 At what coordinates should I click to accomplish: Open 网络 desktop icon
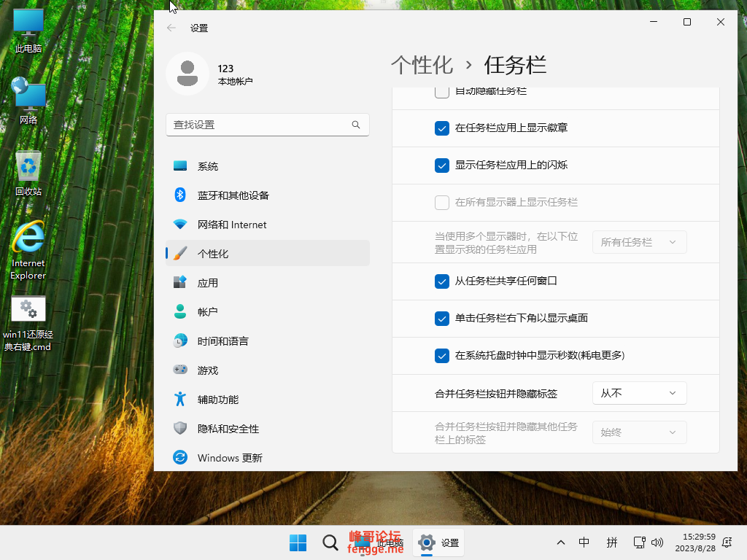[28, 101]
